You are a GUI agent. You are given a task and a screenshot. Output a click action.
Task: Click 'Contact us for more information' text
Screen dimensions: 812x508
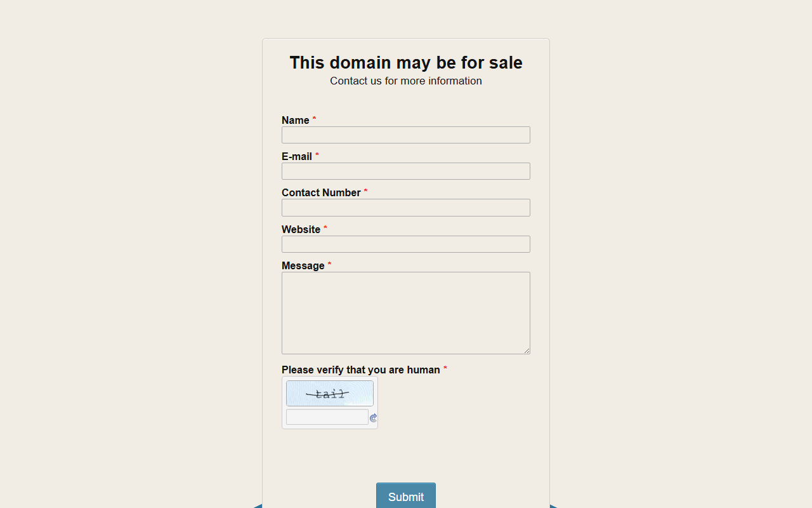406,81
